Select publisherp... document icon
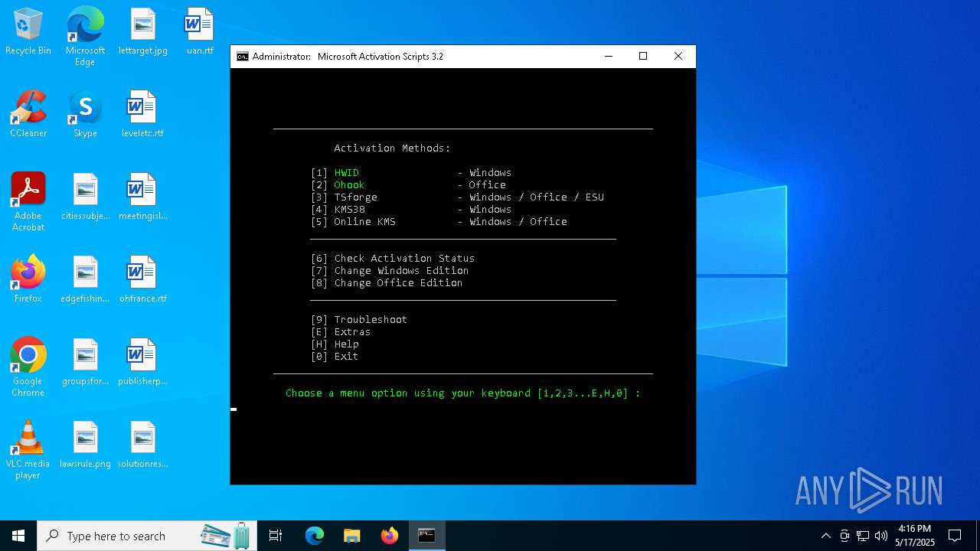This screenshot has width=980, height=551. pyautogui.click(x=142, y=363)
